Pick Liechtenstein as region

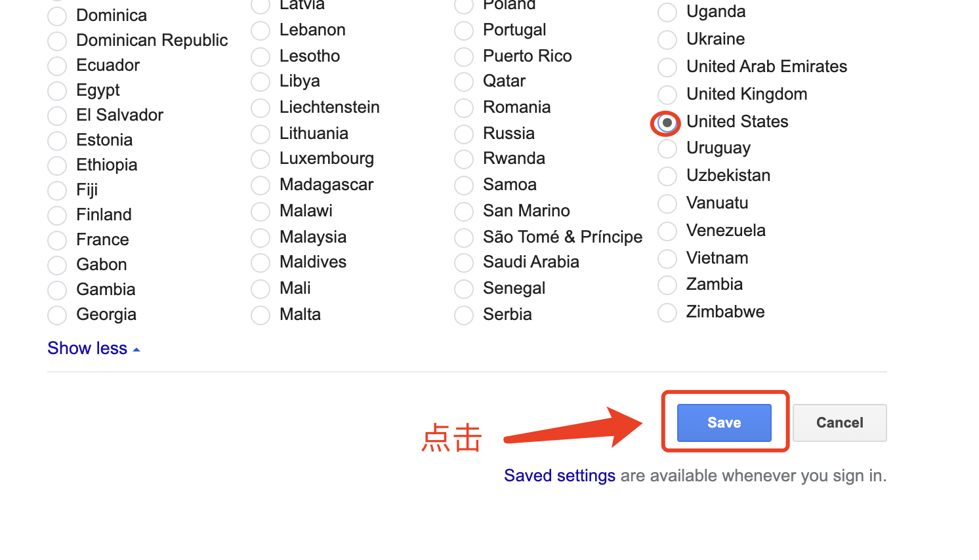pos(260,108)
